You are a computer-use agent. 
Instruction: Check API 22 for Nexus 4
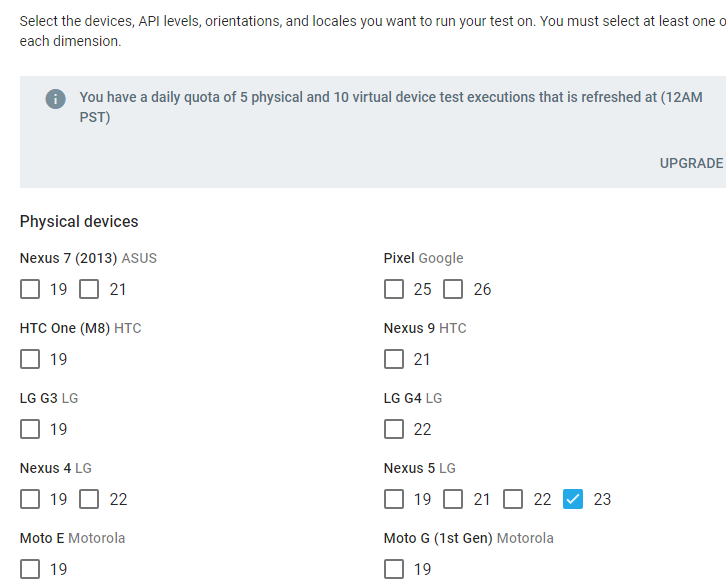click(x=90, y=499)
